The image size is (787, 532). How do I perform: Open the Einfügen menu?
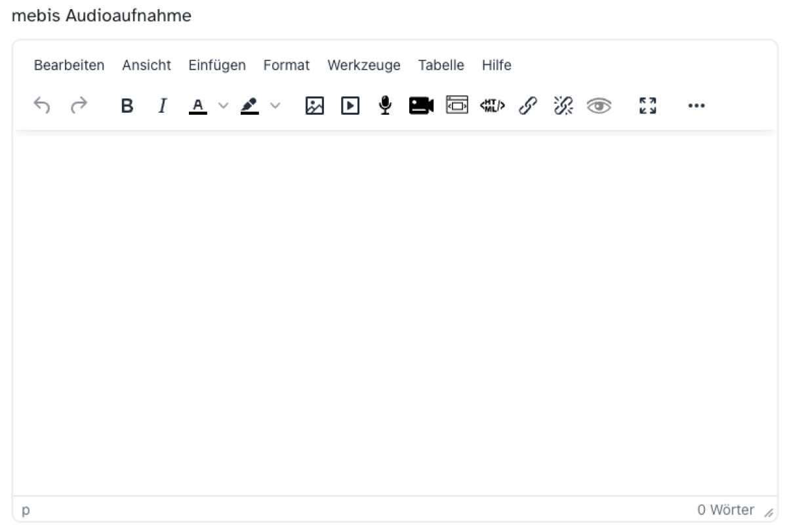(217, 65)
